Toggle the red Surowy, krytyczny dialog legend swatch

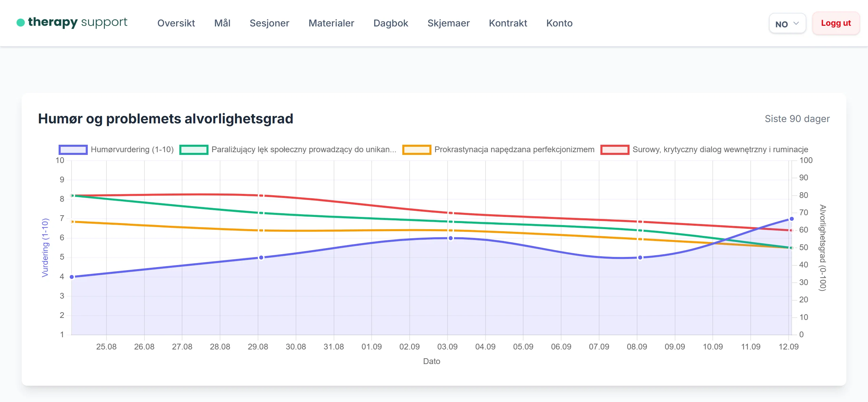pos(615,149)
